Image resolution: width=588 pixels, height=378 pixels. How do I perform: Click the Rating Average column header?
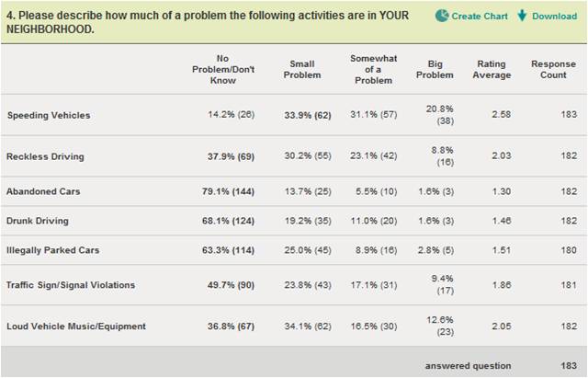(x=492, y=70)
